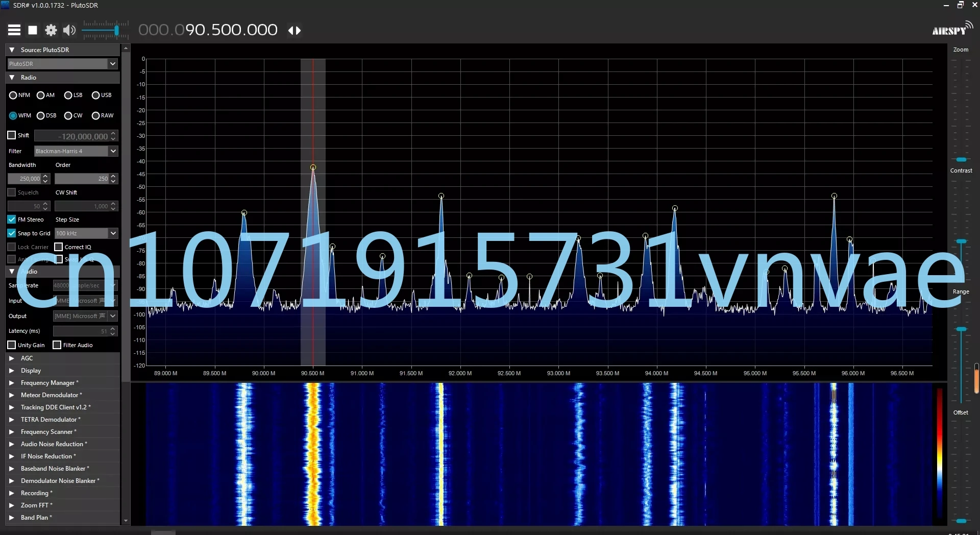Increase the filter Order with its up arrow
This screenshot has height=535, width=980.
point(113,176)
